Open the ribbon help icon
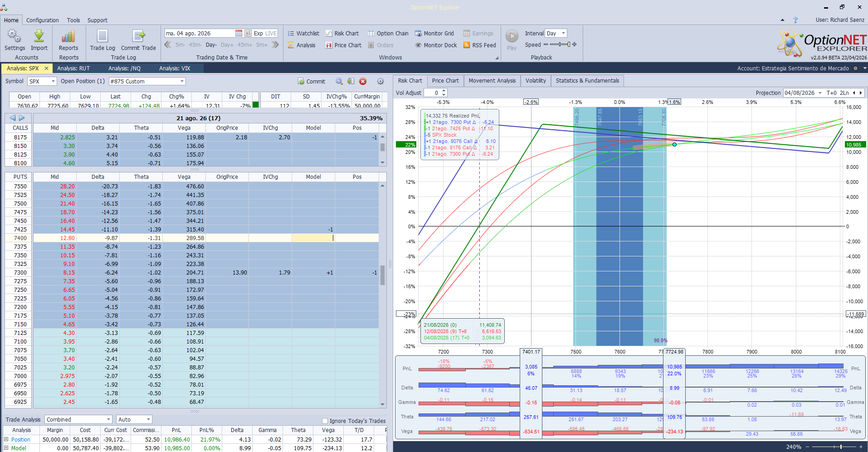 795,20
